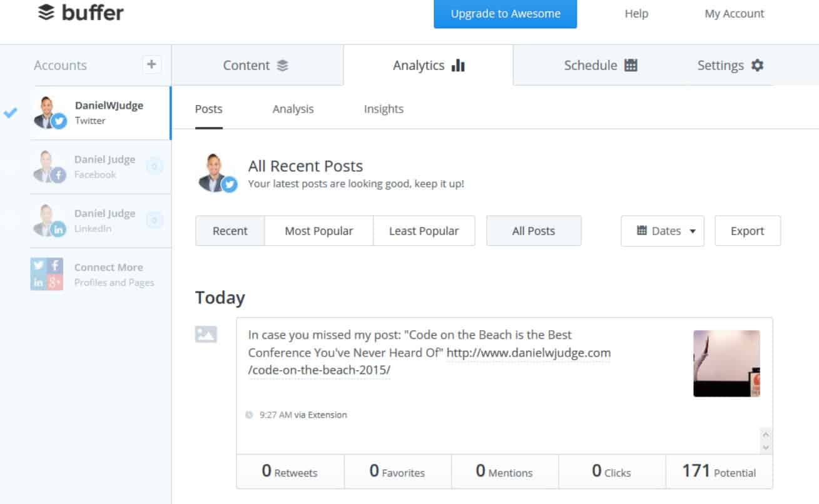This screenshot has width=819, height=504.
Task: Expand the Dates dropdown
Action: click(x=663, y=231)
